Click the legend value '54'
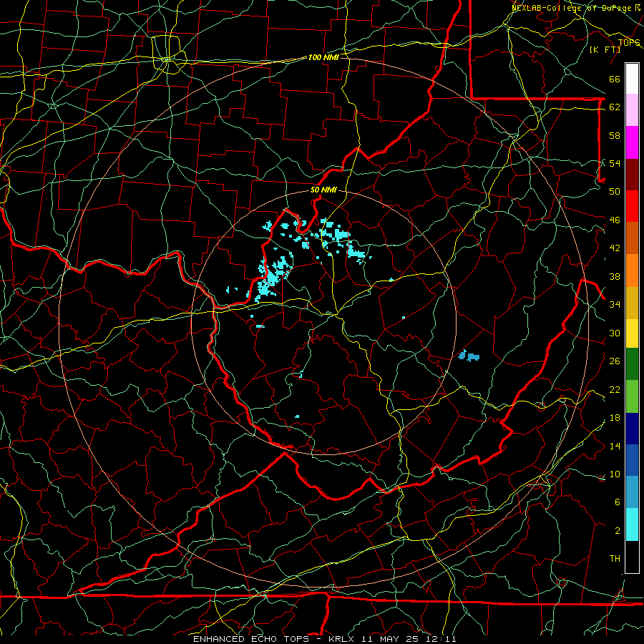The height and width of the screenshot is (644, 644). (x=615, y=163)
